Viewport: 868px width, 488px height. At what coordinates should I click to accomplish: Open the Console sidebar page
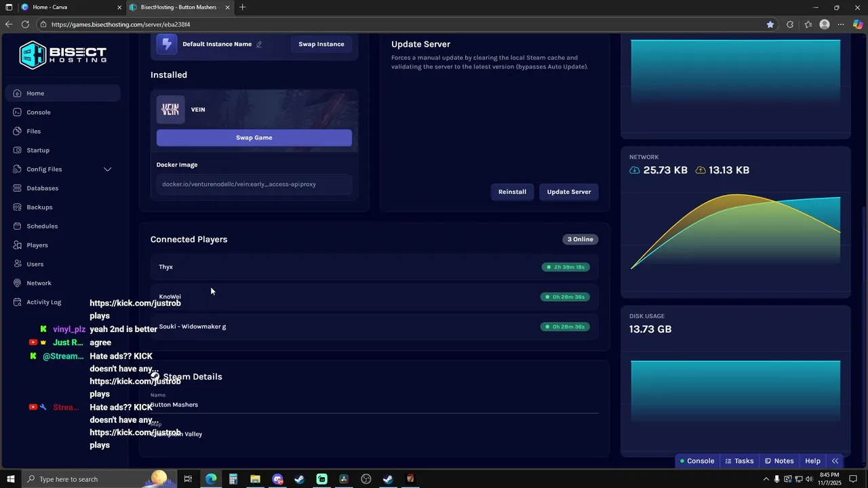click(63, 112)
